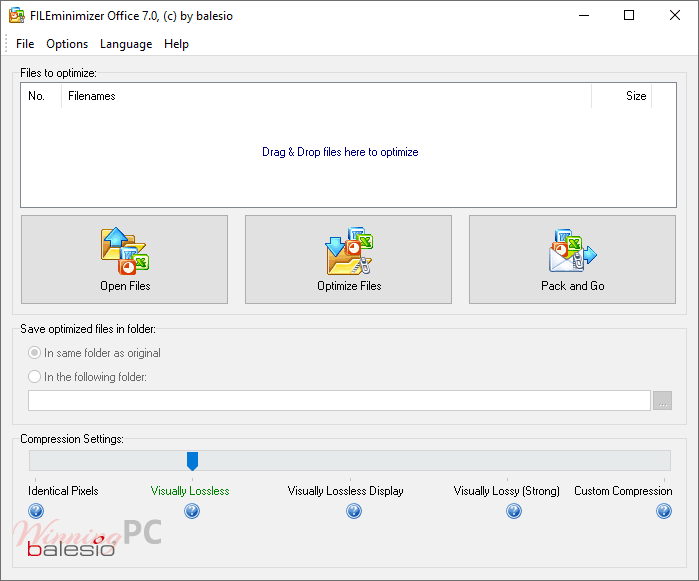Click the green Visually Lossless label
This screenshot has height=581, width=699.
(x=190, y=491)
